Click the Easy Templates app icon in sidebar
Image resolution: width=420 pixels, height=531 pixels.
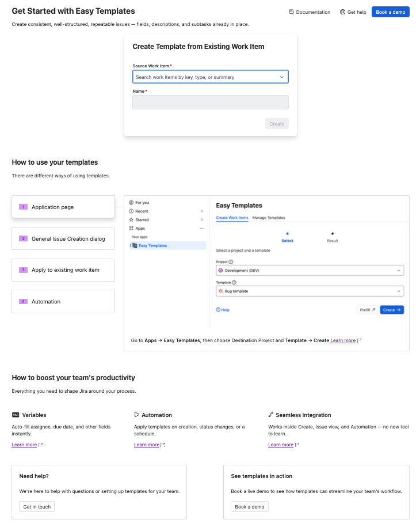coord(135,245)
